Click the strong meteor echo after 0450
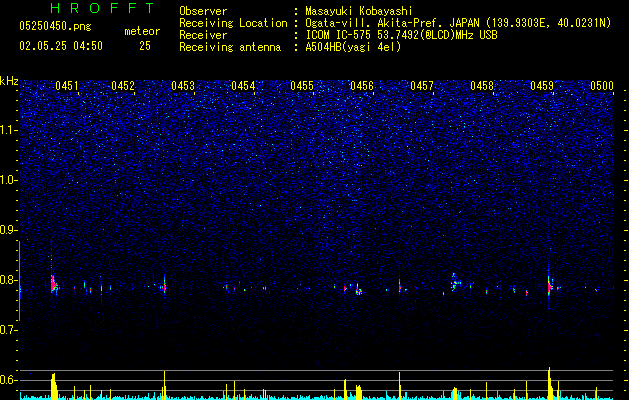Viewport: 629px width, 400px height. pos(53,285)
